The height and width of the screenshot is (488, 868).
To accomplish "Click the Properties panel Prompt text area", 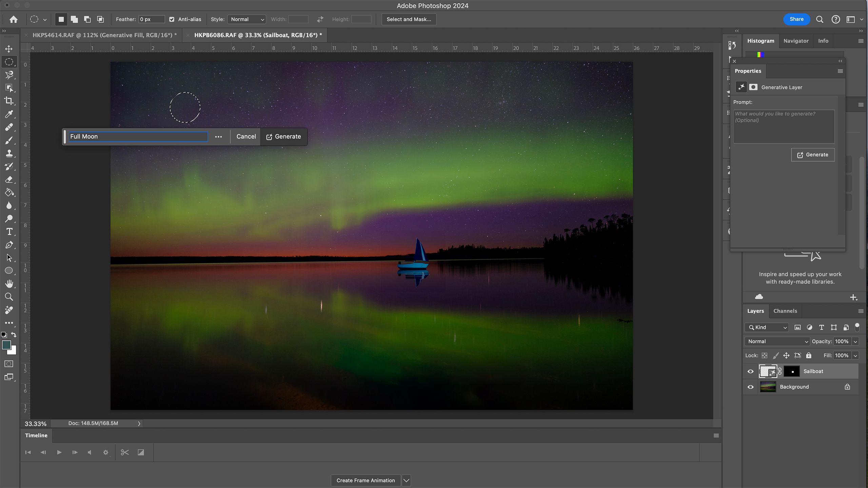I will tap(784, 126).
